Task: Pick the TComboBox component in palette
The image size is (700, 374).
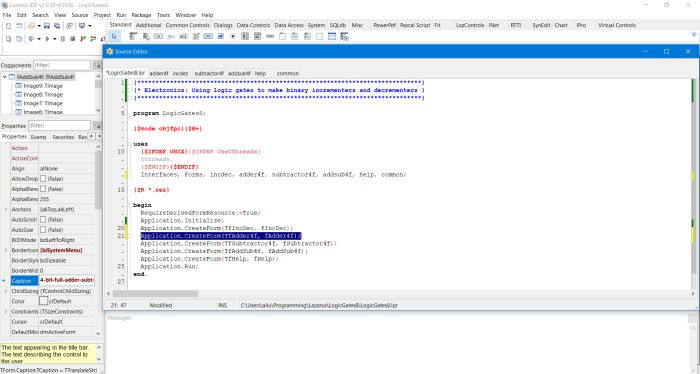Action: (x=258, y=37)
